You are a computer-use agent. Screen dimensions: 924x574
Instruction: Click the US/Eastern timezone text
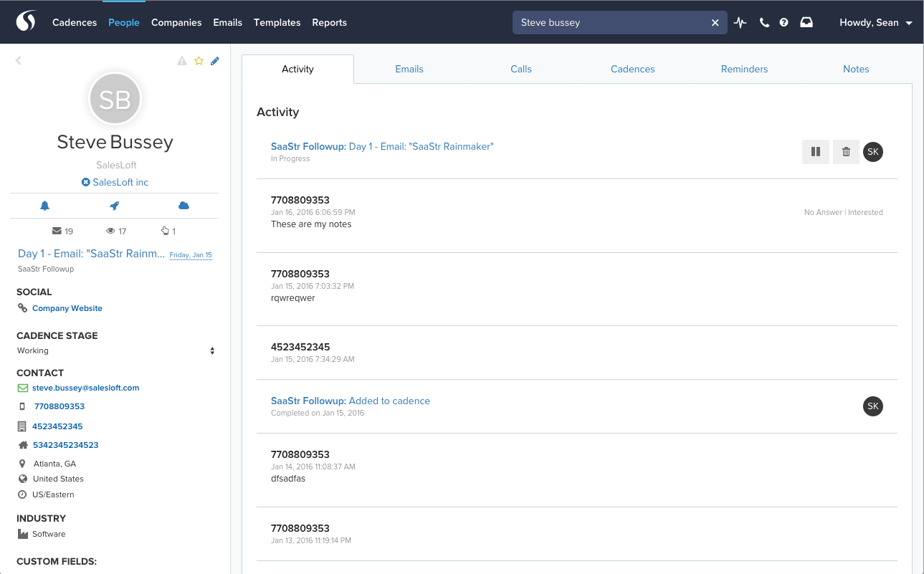[53, 494]
